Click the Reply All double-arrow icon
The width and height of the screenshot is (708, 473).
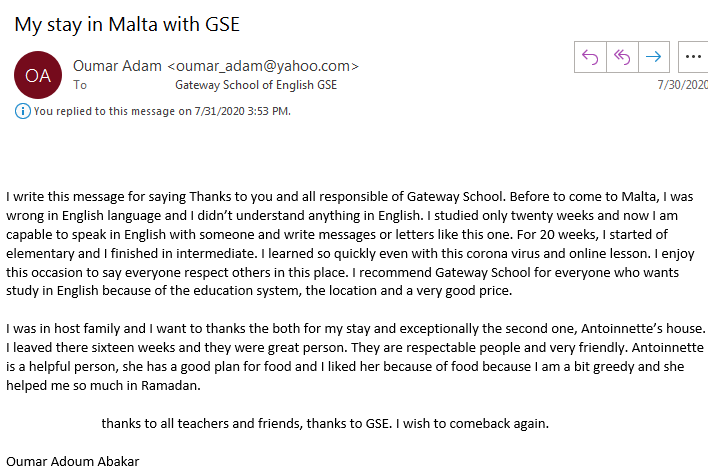click(x=622, y=57)
